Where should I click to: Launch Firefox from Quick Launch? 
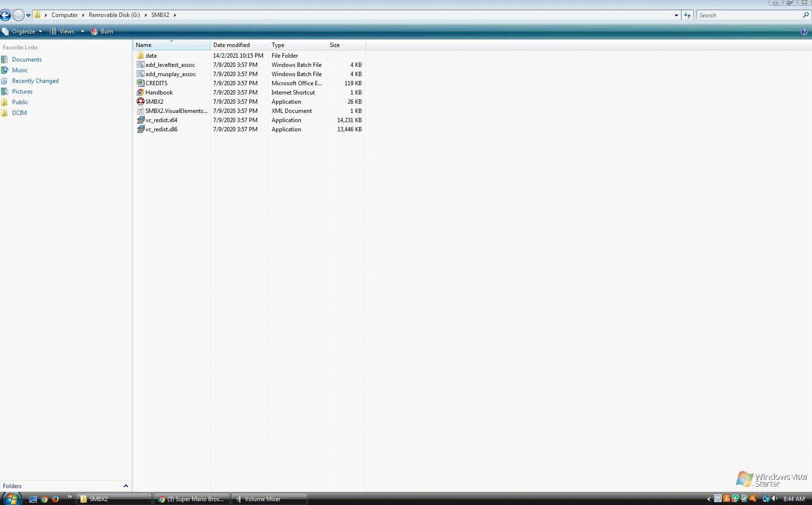point(55,499)
